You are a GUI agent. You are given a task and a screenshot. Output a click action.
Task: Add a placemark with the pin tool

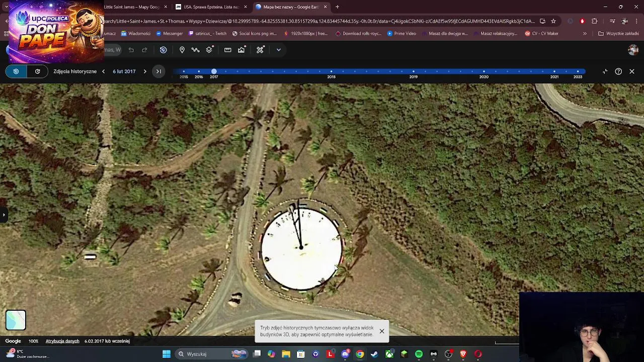182,50
